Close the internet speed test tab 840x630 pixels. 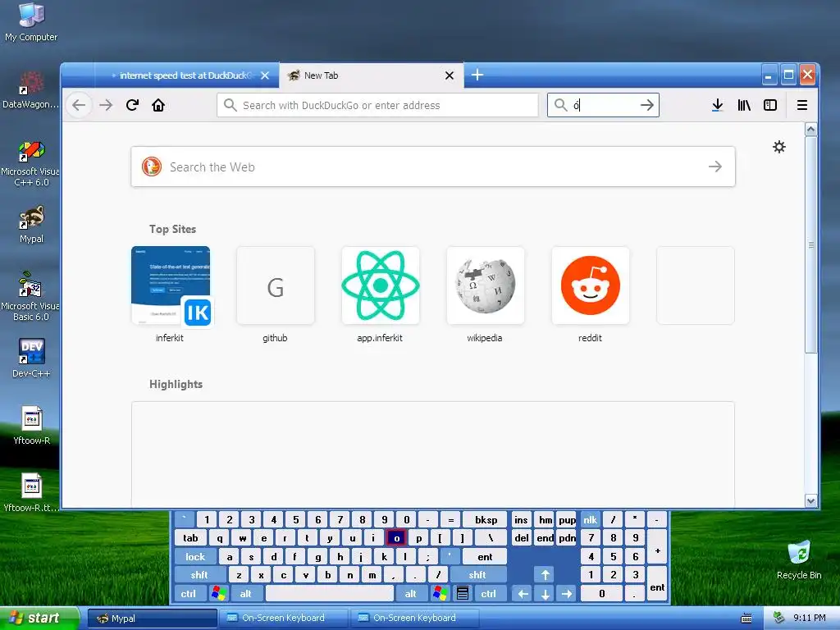coord(265,75)
